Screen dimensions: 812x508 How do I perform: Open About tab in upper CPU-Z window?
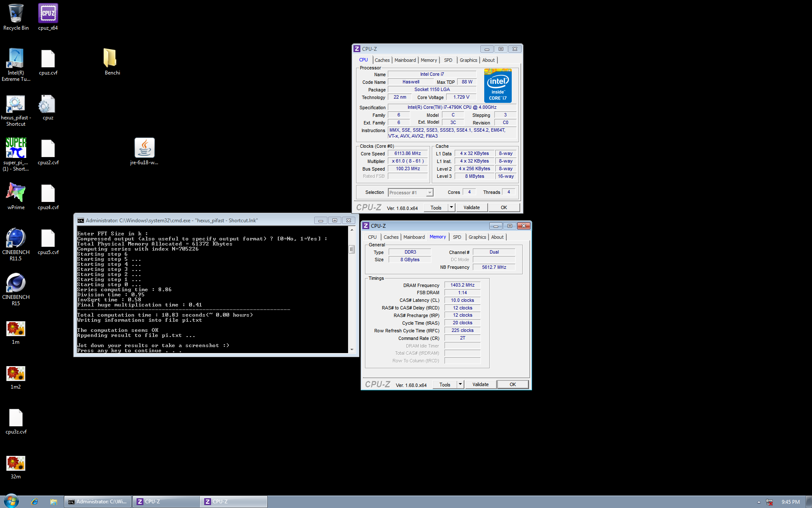[x=488, y=60]
